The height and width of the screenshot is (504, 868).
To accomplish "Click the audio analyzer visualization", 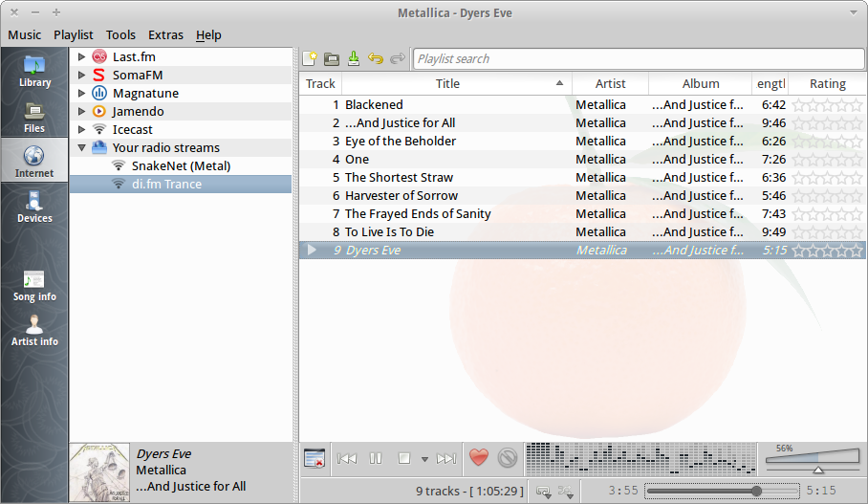I will click(640, 459).
